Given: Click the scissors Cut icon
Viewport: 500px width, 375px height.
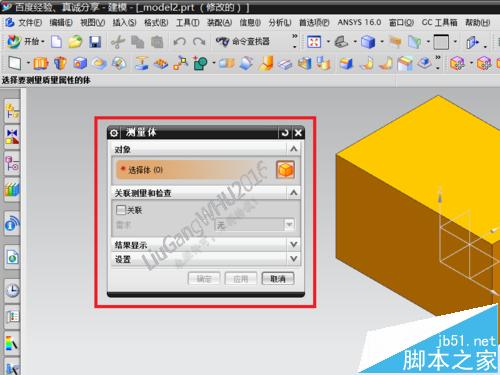Looking at the screenshot, I should (x=117, y=42).
